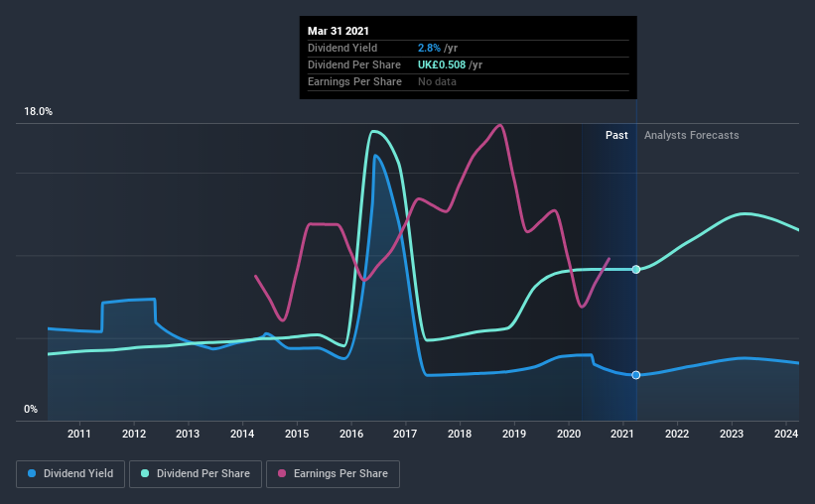Screen dimensions: 815x504
Task: Click the 0% y-axis label
Action: [x=31, y=410]
